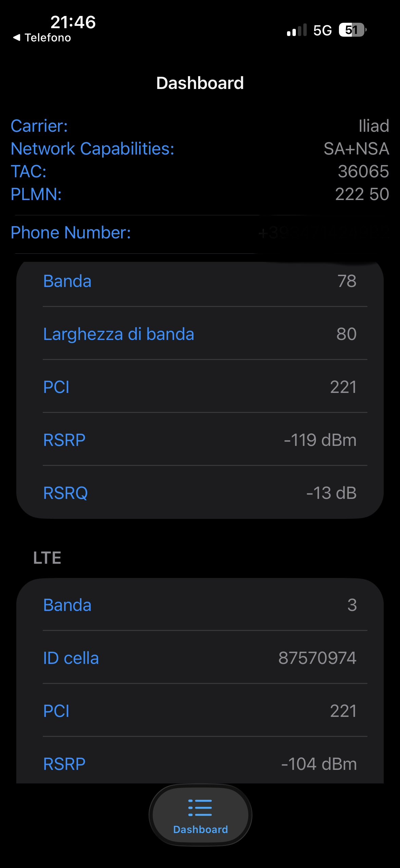
Task: Tap the LTE section header
Action: [47, 558]
